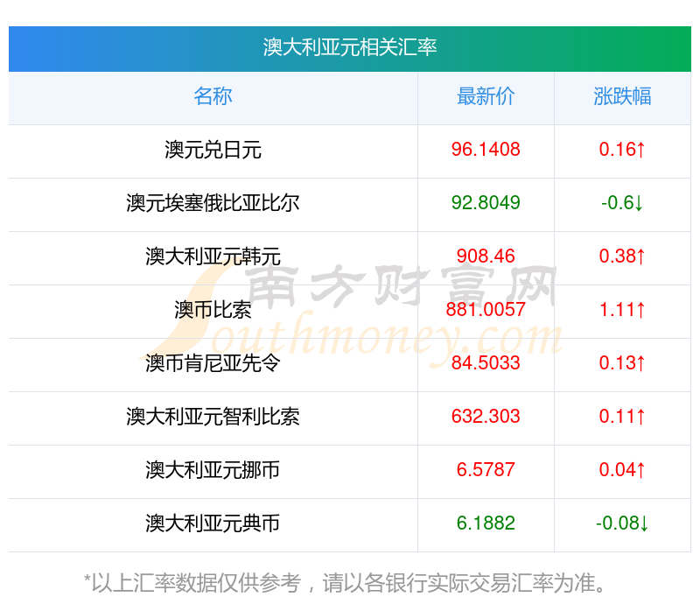This screenshot has height=611, width=700.
Task: Select the 澳币肯尼亚先令 row name
Action: [213, 363]
